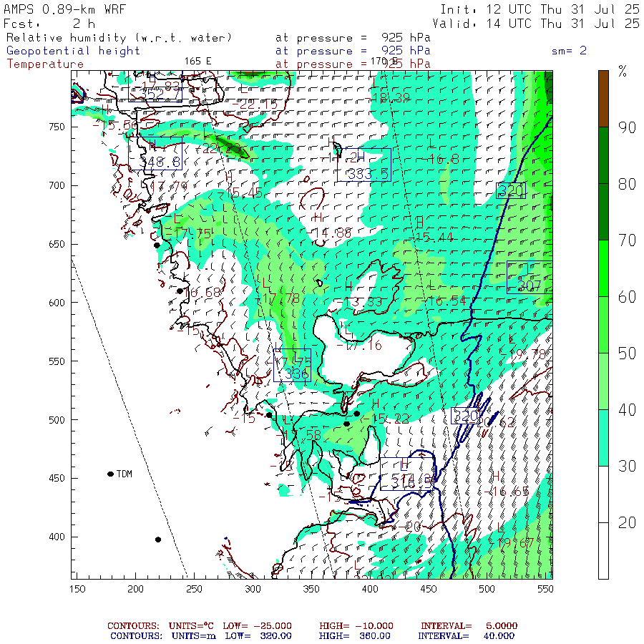Screen dimensions: 644x644
Task: Click the bright green swatch between 60 and 70
Action: tap(603, 268)
